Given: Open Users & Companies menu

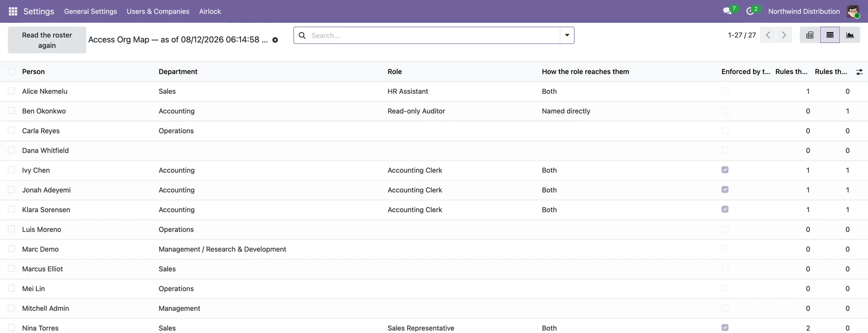Looking at the screenshot, I should pos(158,11).
